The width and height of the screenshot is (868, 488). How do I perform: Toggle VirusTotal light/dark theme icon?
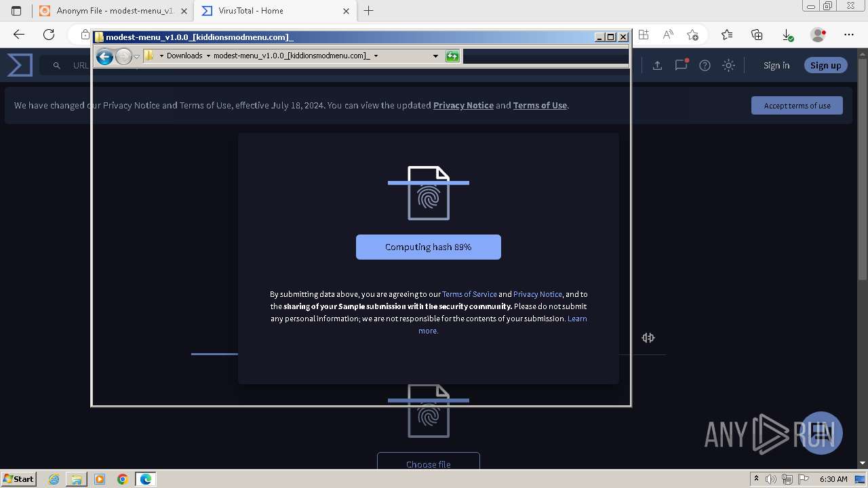(x=728, y=65)
